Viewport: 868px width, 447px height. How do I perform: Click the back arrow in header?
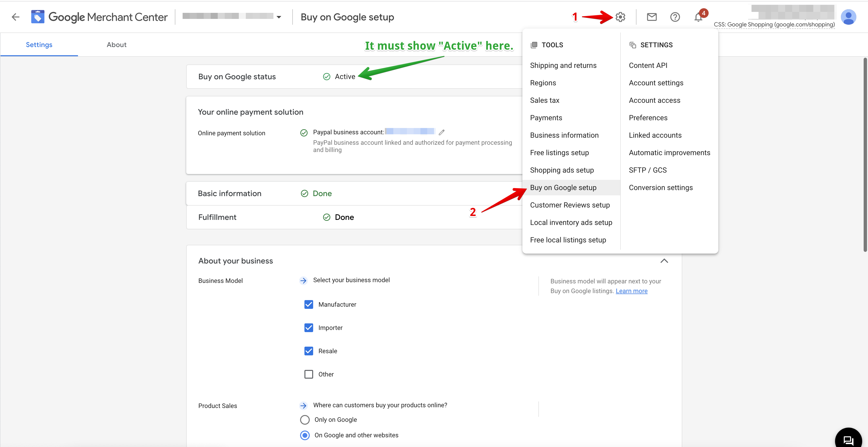(x=15, y=17)
